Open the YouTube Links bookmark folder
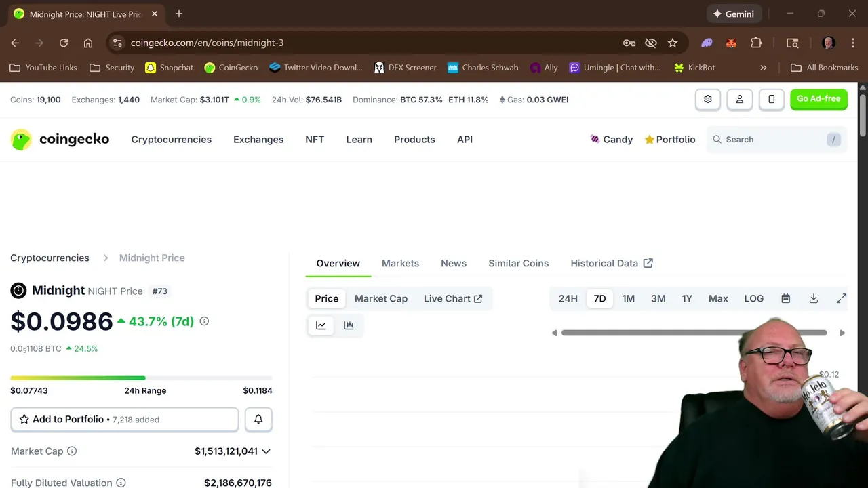This screenshot has width=868, height=488. tap(43, 68)
